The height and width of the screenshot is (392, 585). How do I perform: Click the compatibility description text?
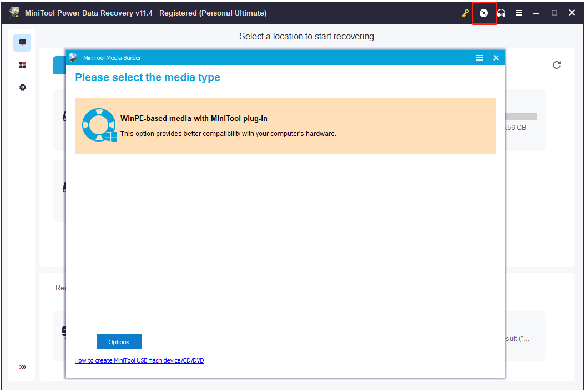tap(228, 134)
